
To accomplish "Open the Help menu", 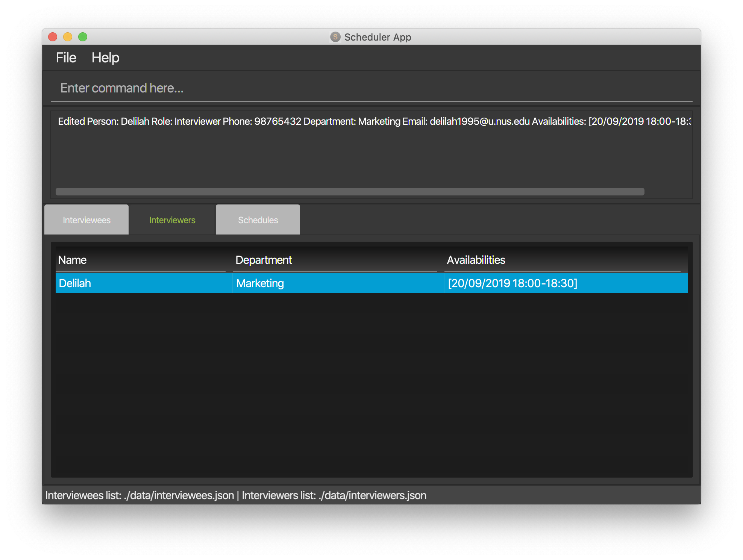I will [x=105, y=58].
